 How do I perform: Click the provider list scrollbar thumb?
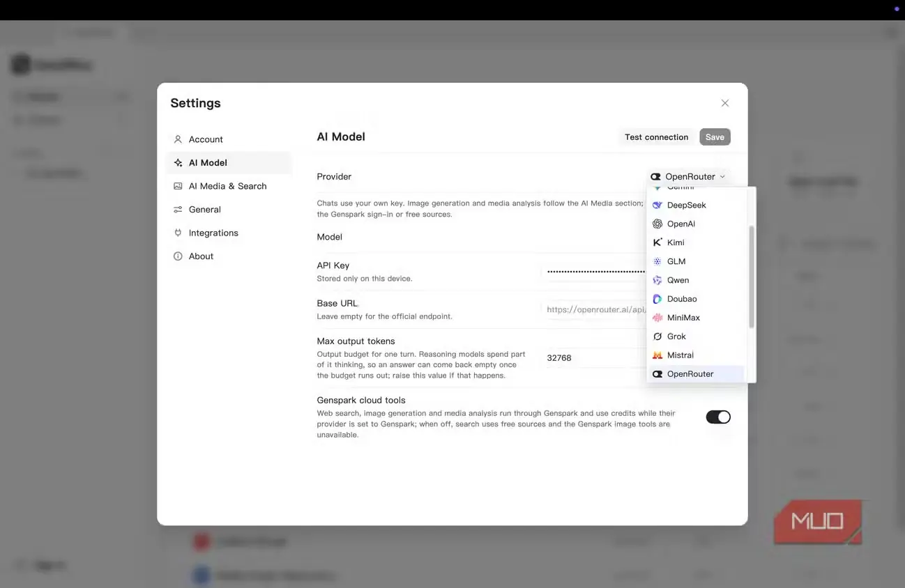(x=752, y=277)
